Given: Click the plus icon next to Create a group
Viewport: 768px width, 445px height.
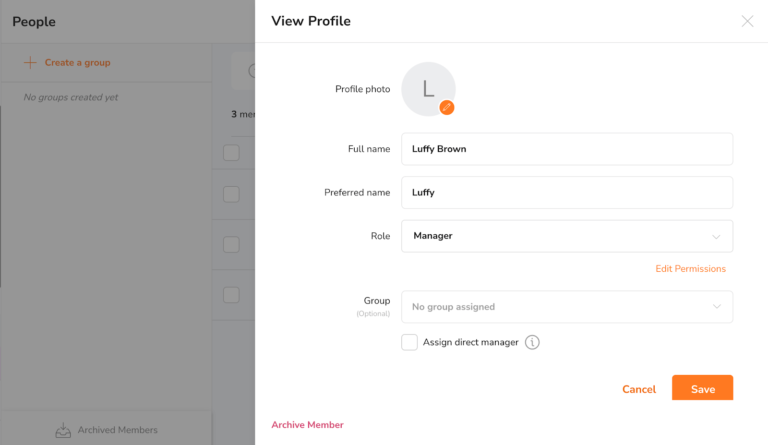Looking at the screenshot, I should click(30, 62).
